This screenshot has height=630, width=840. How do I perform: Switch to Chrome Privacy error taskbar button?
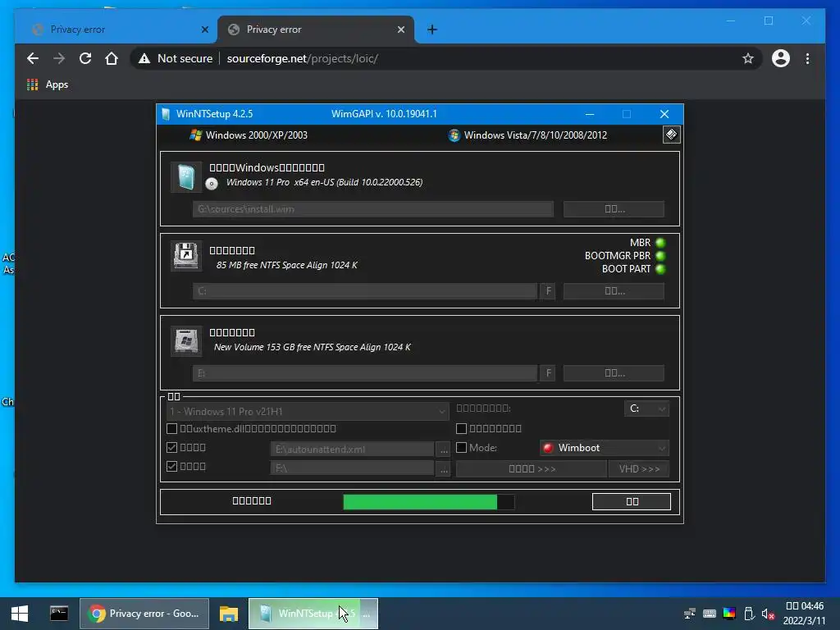pos(144,614)
